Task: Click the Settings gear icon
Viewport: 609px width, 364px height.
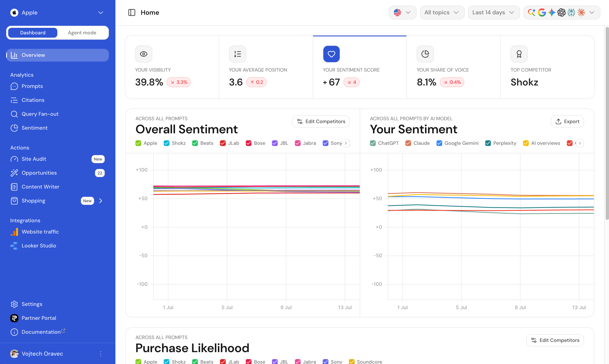Action: pyautogui.click(x=14, y=304)
